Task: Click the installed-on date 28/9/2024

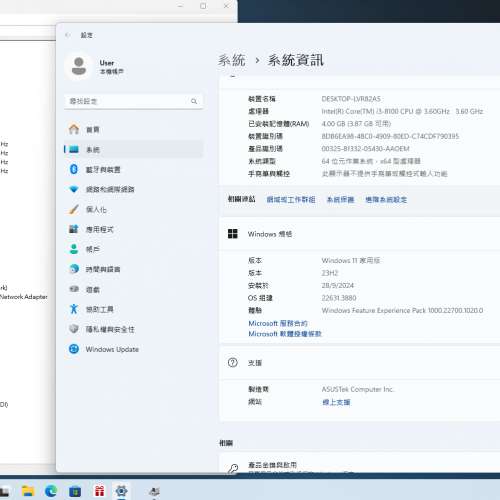Action: 337,285
